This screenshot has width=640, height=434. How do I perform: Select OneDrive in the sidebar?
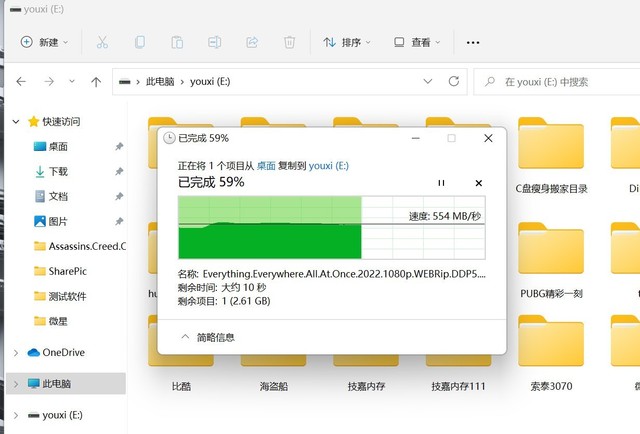[x=56, y=352]
